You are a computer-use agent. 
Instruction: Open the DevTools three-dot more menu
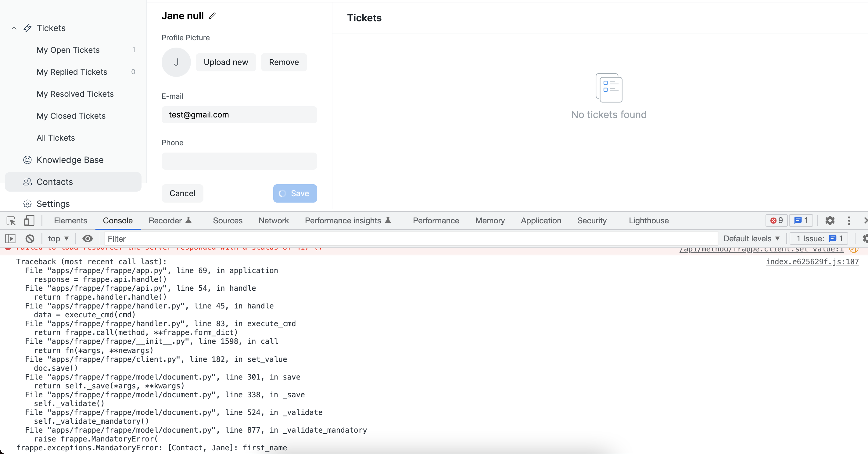pyautogui.click(x=849, y=221)
